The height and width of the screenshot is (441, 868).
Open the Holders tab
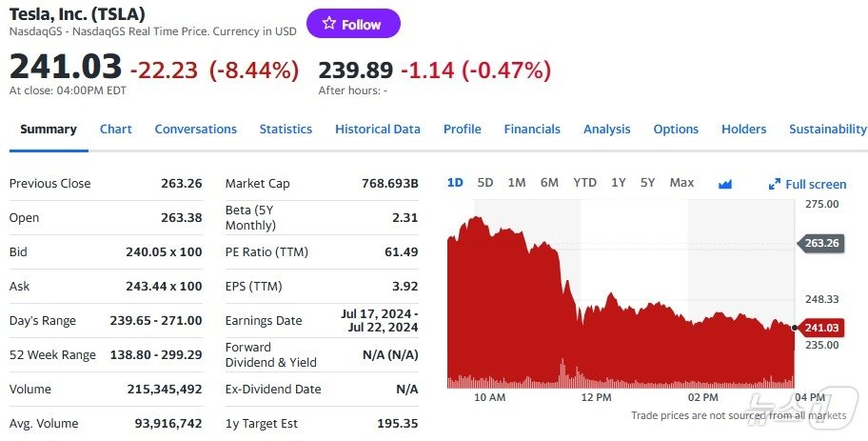743,130
